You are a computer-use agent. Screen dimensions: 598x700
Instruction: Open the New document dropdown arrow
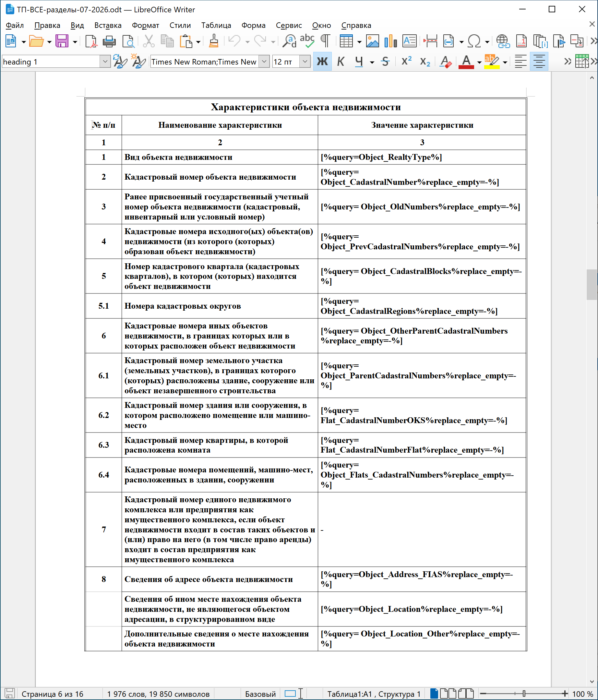(x=24, y=42)
